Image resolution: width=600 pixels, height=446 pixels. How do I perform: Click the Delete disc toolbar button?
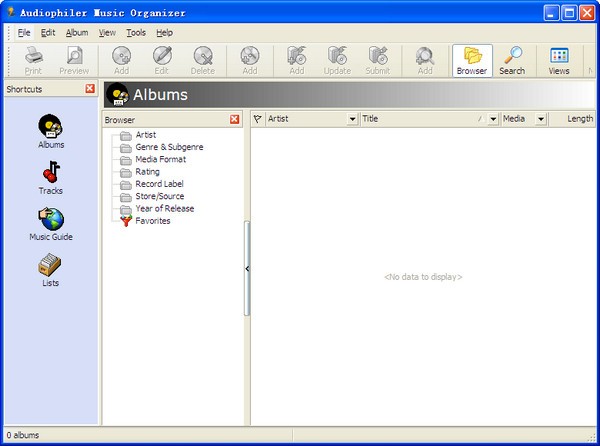point(203,61)
